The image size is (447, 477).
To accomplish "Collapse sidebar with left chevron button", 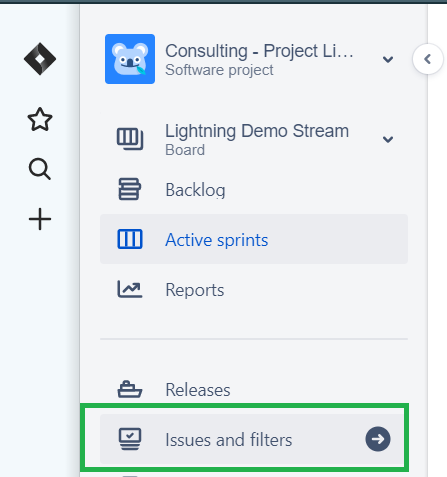I will point(428,59).
